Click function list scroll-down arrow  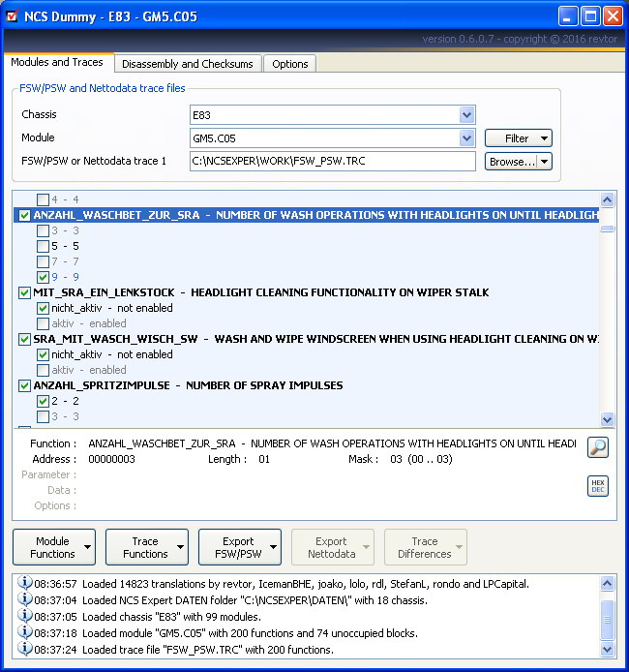tap(607, 419)
